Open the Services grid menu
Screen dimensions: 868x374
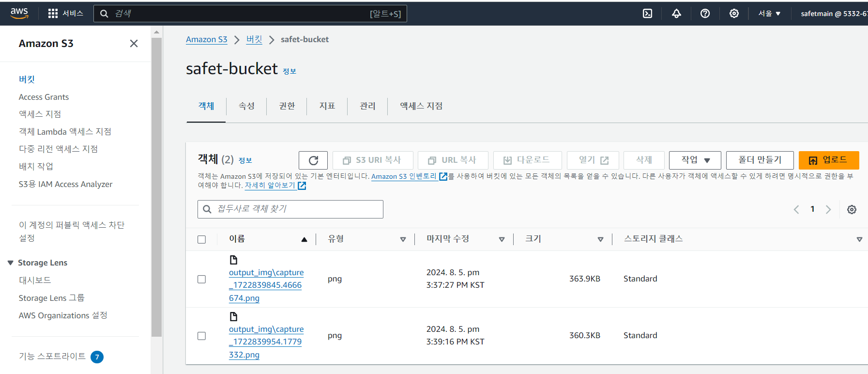pos(66,13)
